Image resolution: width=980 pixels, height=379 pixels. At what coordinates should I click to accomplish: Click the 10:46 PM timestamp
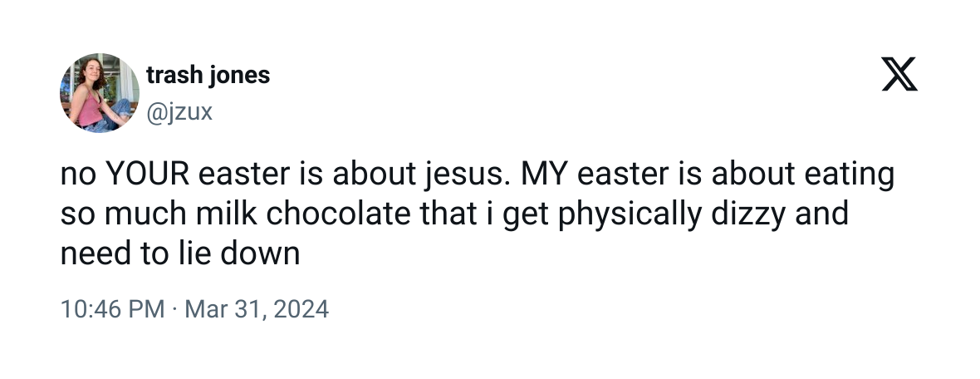click(x=113, y=310)
